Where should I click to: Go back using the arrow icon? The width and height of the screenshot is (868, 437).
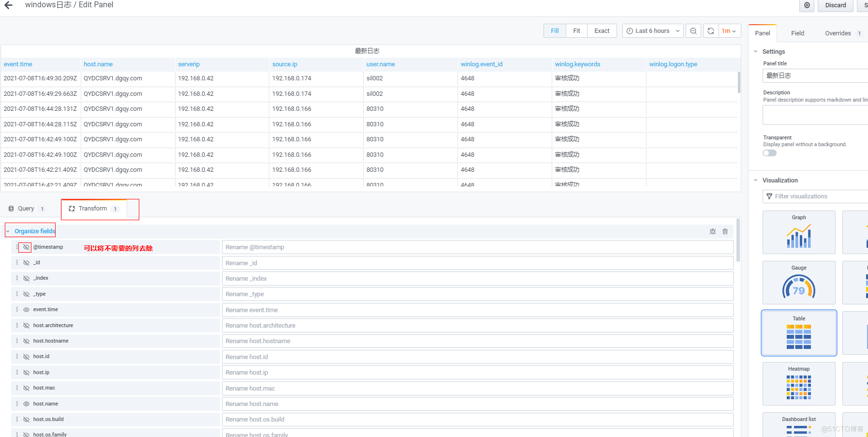point(8,5)
